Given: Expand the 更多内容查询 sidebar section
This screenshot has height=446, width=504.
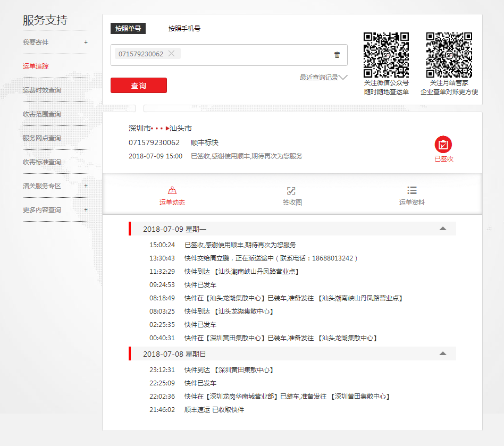Looking at the screenshot, I should [x=86, y=210].
